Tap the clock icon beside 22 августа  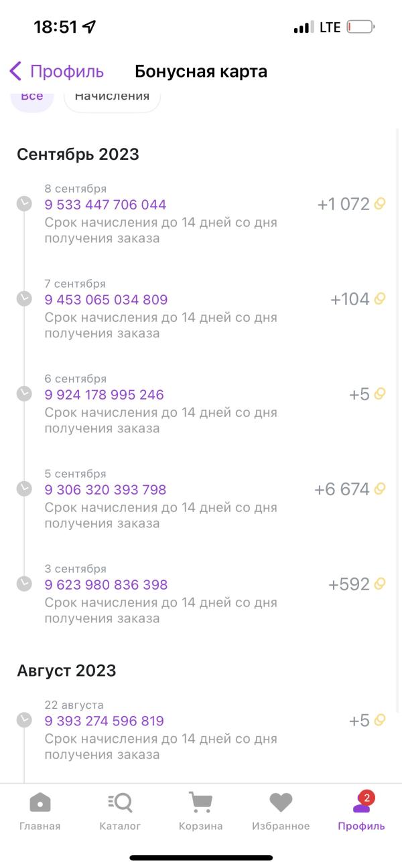pyautogui.click(x=24, y=720)
